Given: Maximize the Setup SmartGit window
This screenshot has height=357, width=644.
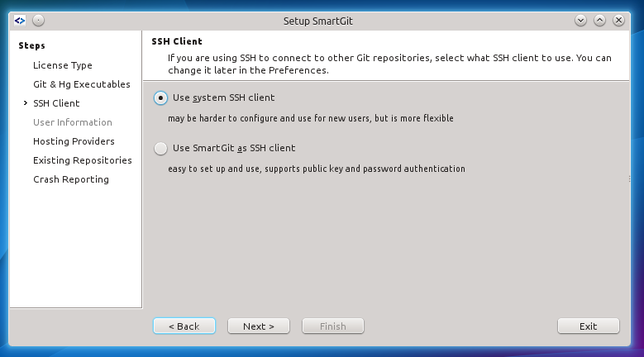Looking at the screenshot, I should tap(600, 19).
